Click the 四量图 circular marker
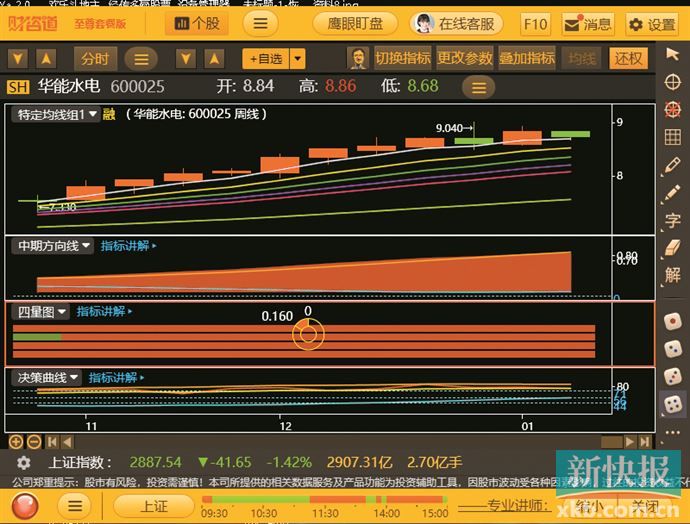690x524 pixels. [308, 335]
